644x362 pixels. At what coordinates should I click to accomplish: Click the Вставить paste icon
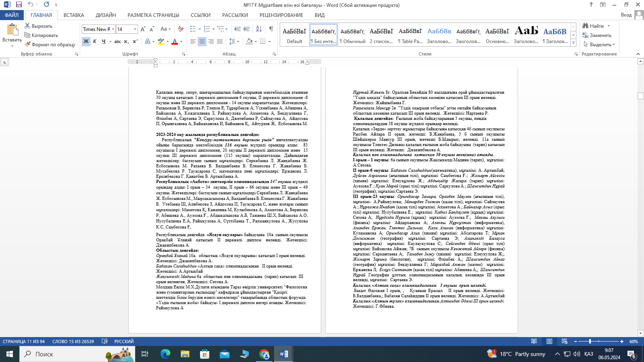coord(12,30)
